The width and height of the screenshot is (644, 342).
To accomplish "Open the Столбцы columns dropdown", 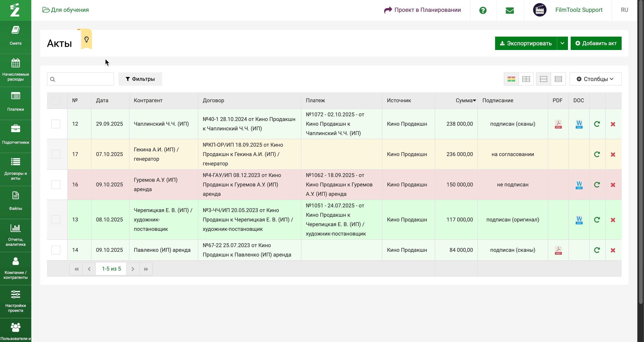I will 595,79.
